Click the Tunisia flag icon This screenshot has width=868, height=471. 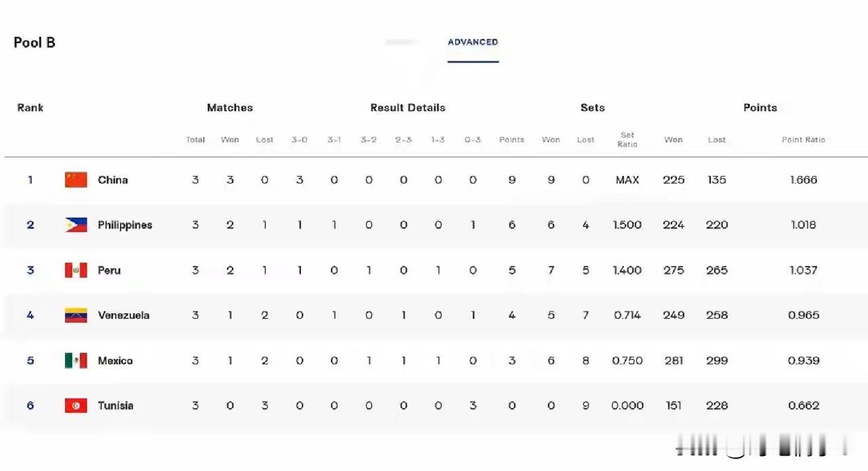coord(76,405)
